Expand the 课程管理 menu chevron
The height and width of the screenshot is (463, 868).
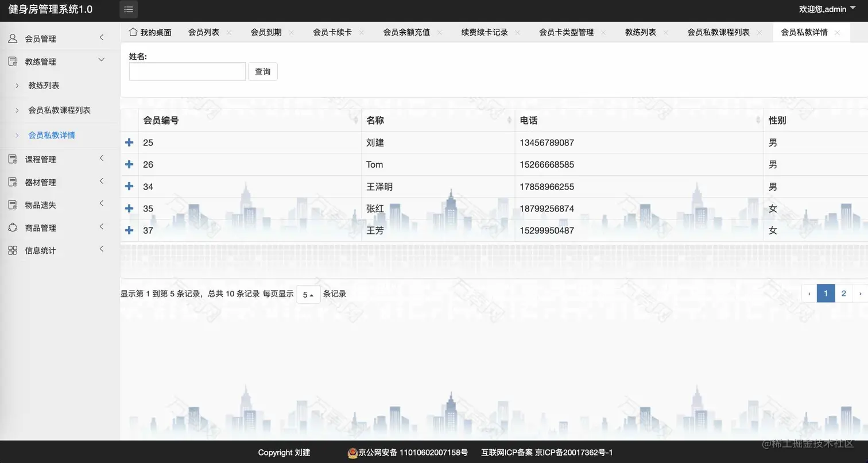pos(102,159)
